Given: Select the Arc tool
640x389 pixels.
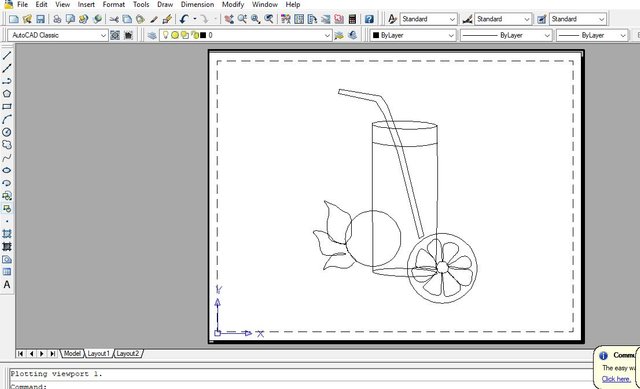Looking at the screenshot, I should pyautogui.click(x=7, y=119).
